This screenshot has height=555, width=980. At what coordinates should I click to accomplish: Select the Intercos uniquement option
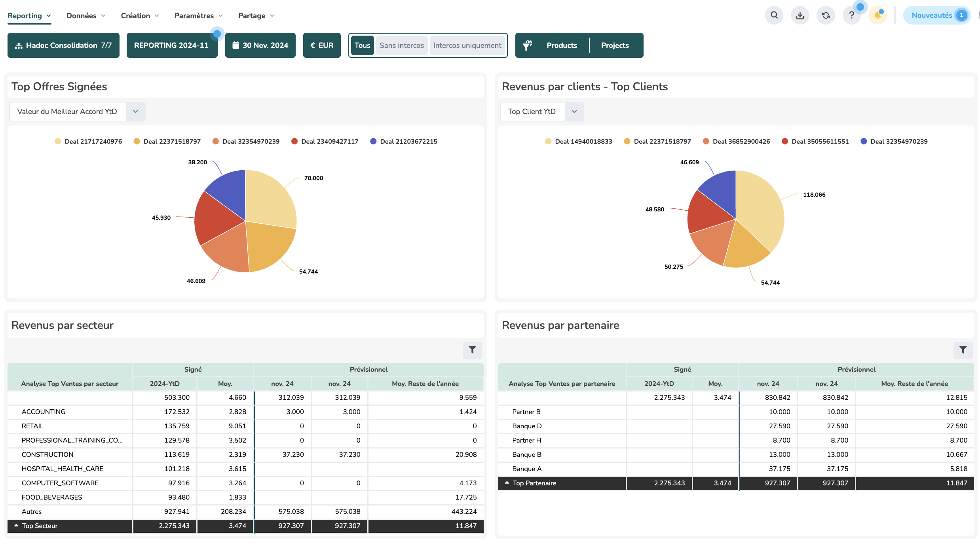(x=467, y=46)
